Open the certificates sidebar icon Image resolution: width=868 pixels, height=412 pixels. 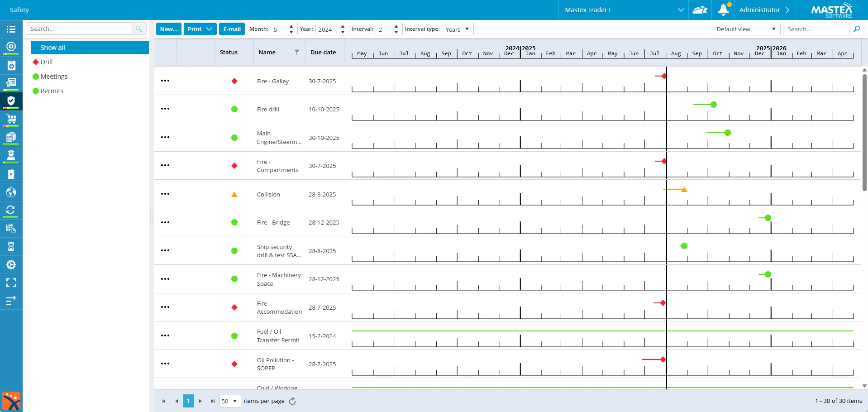(x=11, y=83)
